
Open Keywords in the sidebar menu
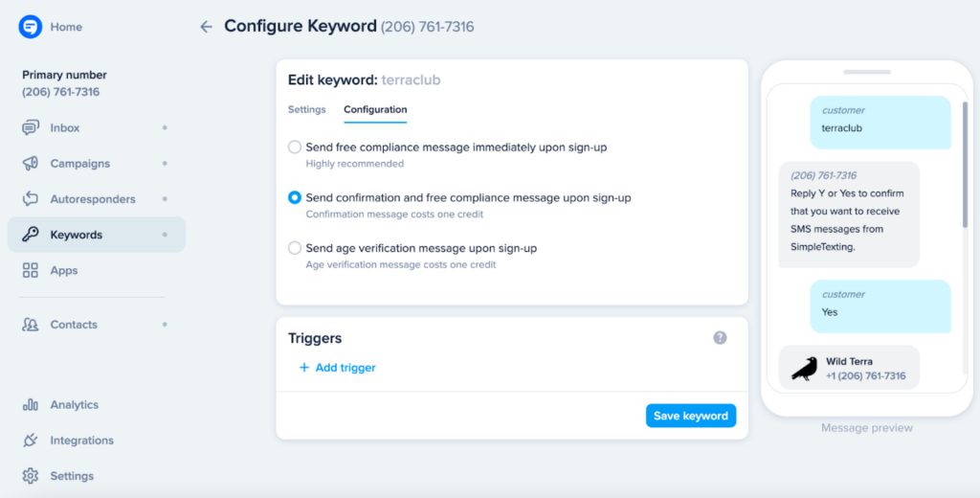77,235
